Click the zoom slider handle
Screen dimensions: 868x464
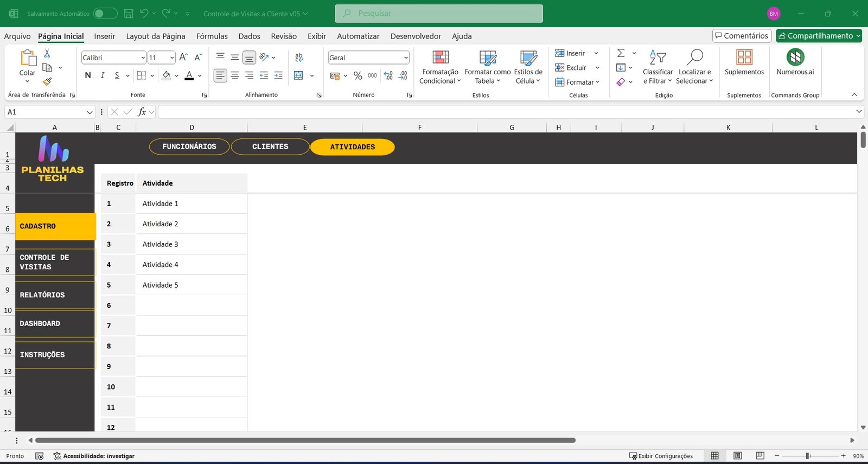[808, 456]
